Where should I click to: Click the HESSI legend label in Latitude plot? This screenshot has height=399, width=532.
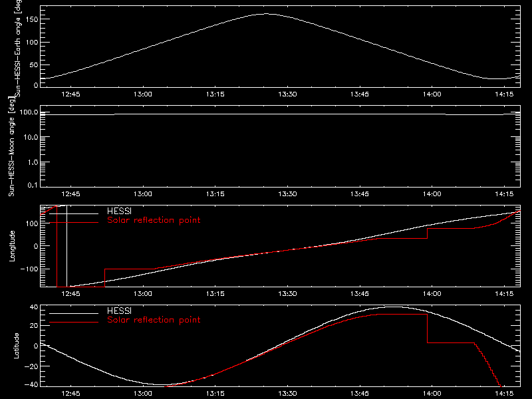click(119, 311)
